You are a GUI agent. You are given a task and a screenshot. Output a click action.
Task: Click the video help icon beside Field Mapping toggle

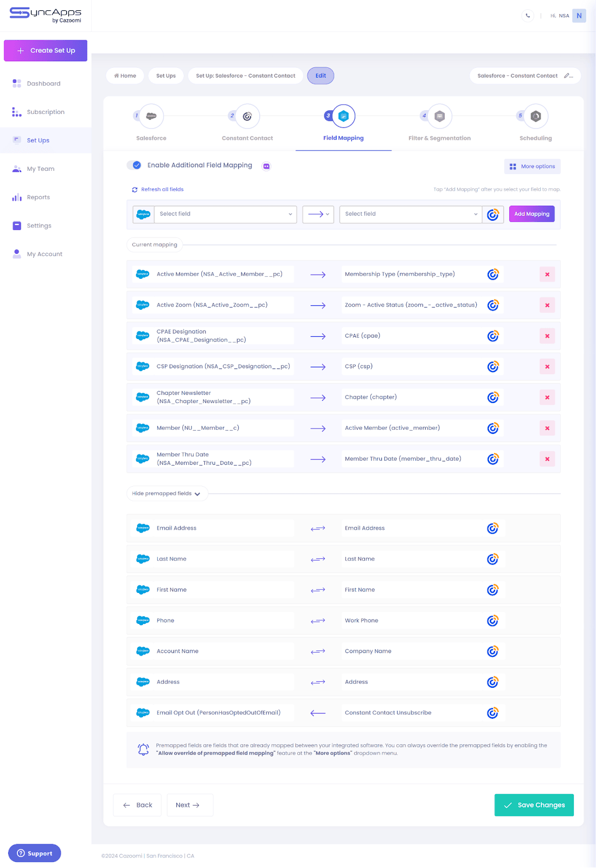(266, 167)
